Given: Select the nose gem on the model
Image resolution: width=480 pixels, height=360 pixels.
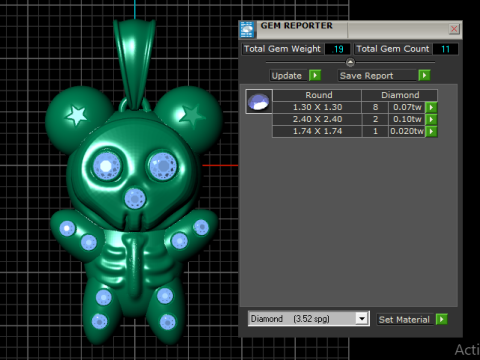Looking at the screenshot, I should pos(135,198).
